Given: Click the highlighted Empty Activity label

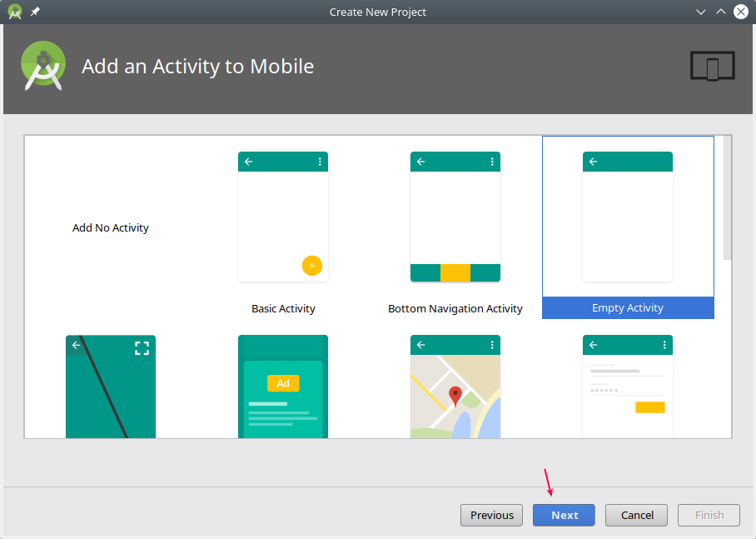Looking at the screenshot, I should click(628, 308).
